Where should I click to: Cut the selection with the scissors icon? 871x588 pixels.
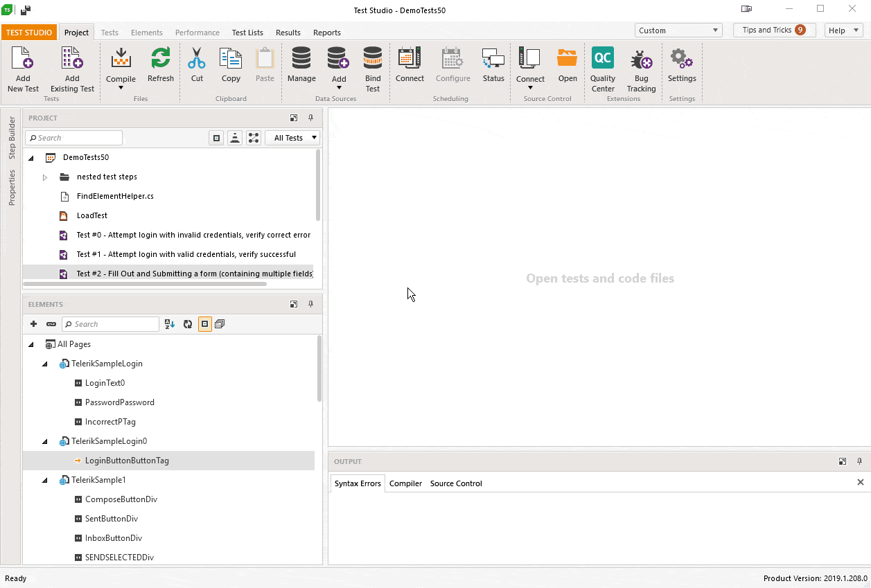click(x=197, y=58)
